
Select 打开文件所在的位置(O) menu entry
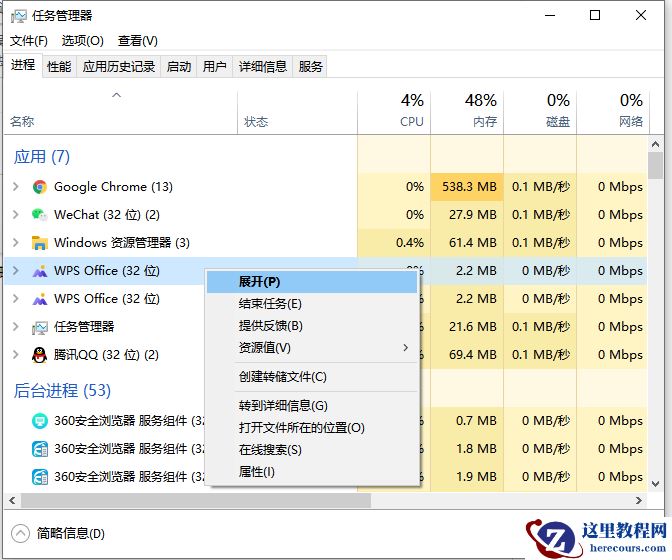click(x=312, y=428)
